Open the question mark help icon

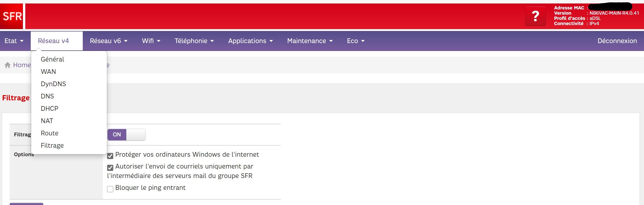[x=535, y=16]
